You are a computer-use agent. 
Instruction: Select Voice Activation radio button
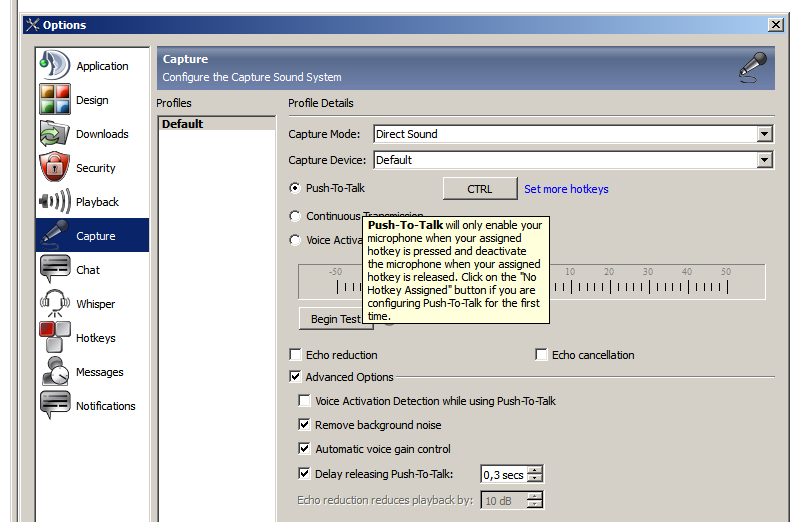coord(295,240)
